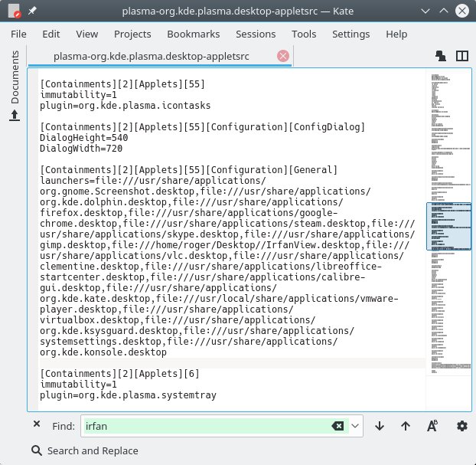Viewport: 476px width, 465px height.
Task: Click the quick open icon beside tabs
Action: coord(441,56)
